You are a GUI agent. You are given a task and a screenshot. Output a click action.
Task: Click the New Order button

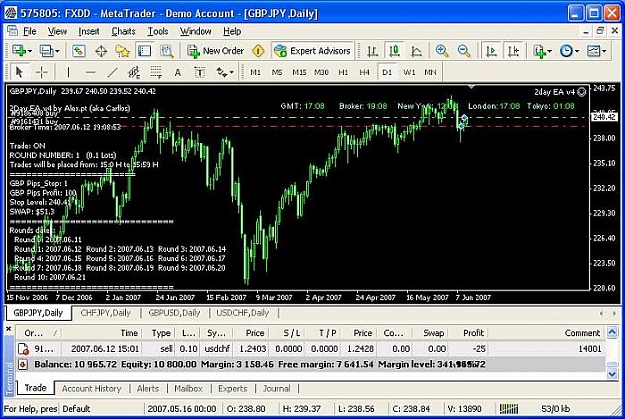[215, 51]
